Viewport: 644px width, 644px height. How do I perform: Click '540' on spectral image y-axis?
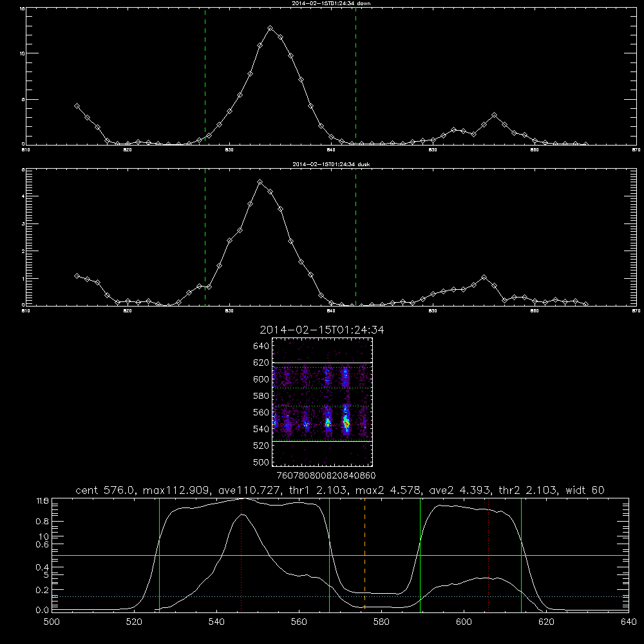coord(261,429)
